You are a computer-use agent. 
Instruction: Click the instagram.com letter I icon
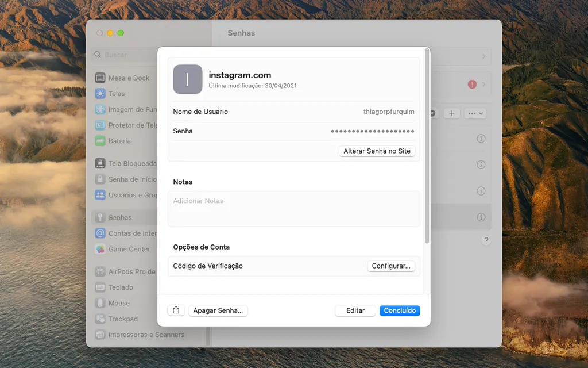click(x=188, y=79)
